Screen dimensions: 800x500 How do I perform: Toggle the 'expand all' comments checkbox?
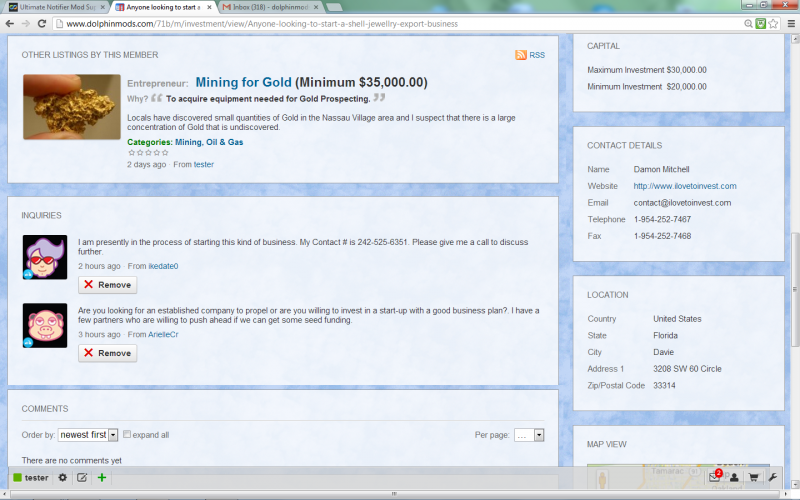(x=127, y=434)
